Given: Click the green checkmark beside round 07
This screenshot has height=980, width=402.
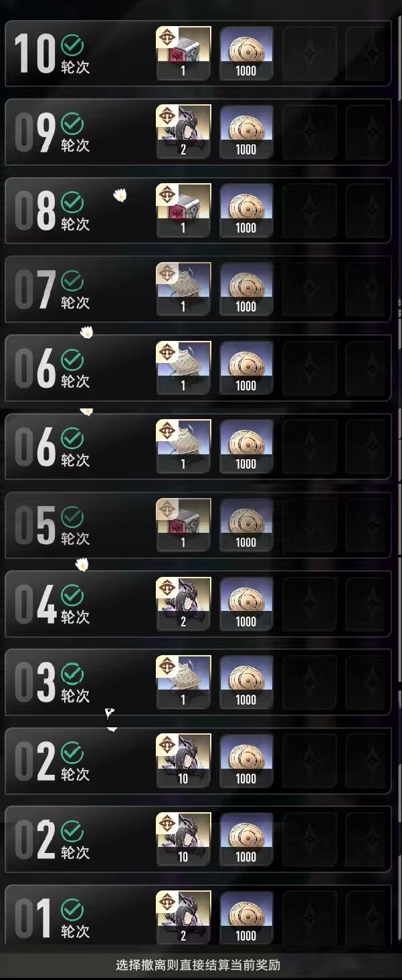Looking at the screenshot, I should pyautogui.click(x=72, y=281).
